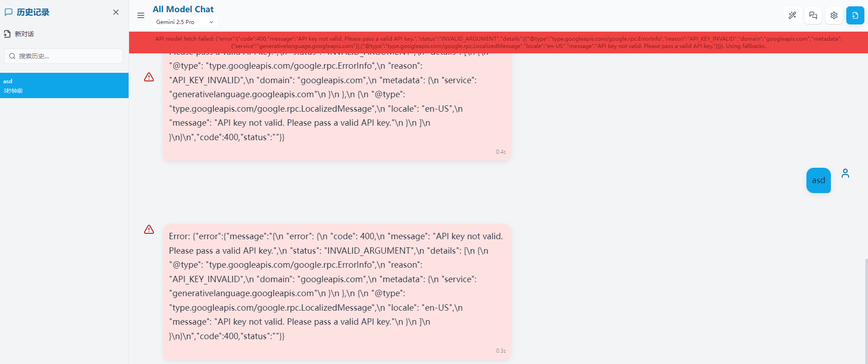Click the user avatar icon beside asd
This screenshot has width=868, height=364.
pyautogui.click(x=845, y=173)
